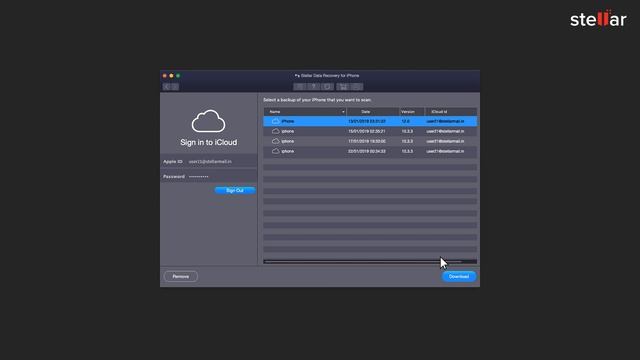Image resolution: width=640 pixels, height=360 pixels.
Task: Click the forward arrow in the toolbar
Action: 175,87
